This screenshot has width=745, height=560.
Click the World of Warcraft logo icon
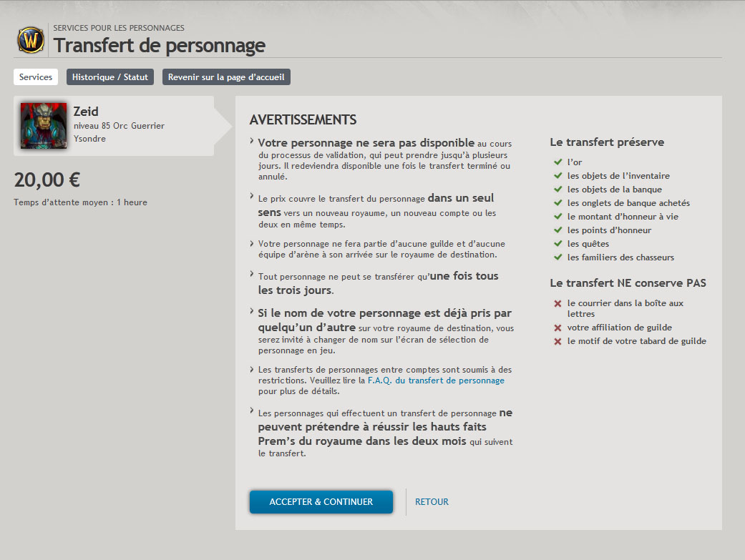pos(31,40)
